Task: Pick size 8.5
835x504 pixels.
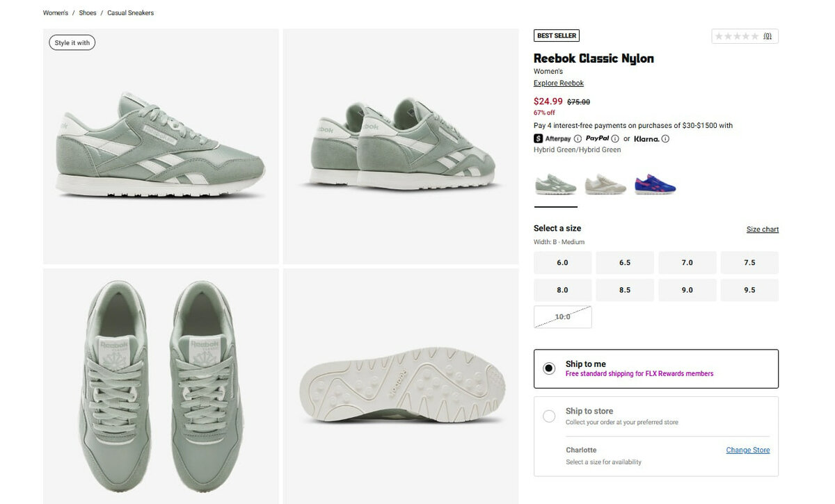Action: 625,290
